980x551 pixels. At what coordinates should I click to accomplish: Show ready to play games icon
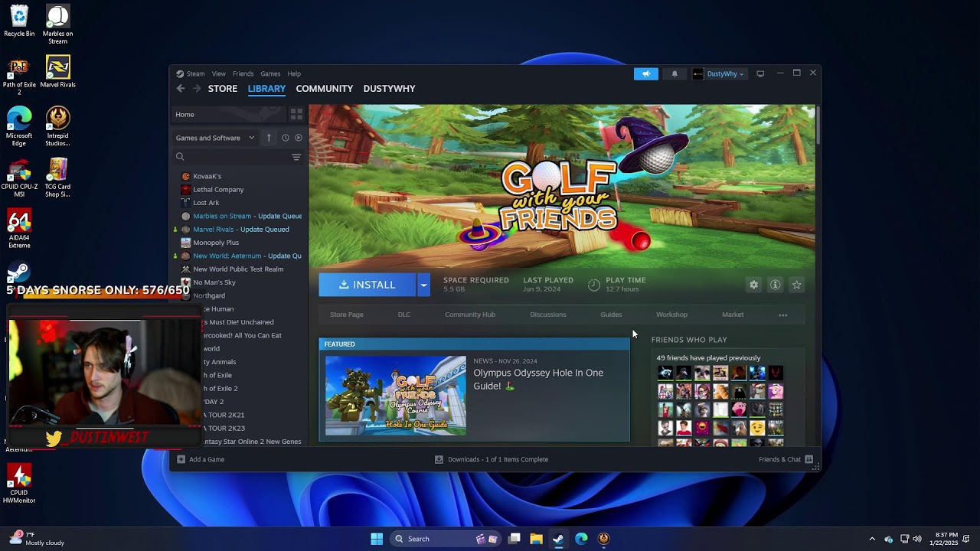(299, 138)
